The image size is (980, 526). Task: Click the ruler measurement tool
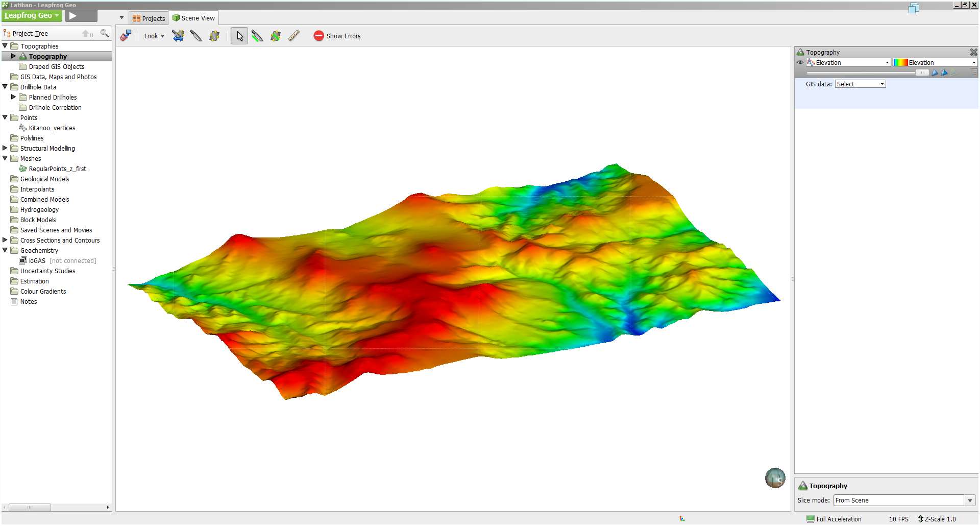coord(294,36)
